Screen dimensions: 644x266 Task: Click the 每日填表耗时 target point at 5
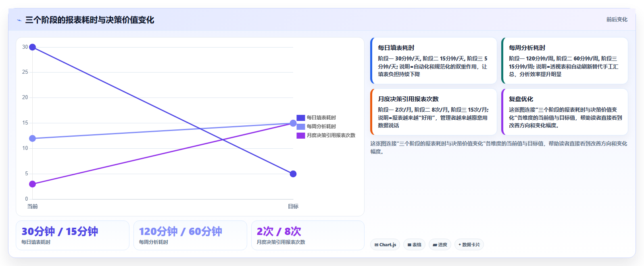293,174
